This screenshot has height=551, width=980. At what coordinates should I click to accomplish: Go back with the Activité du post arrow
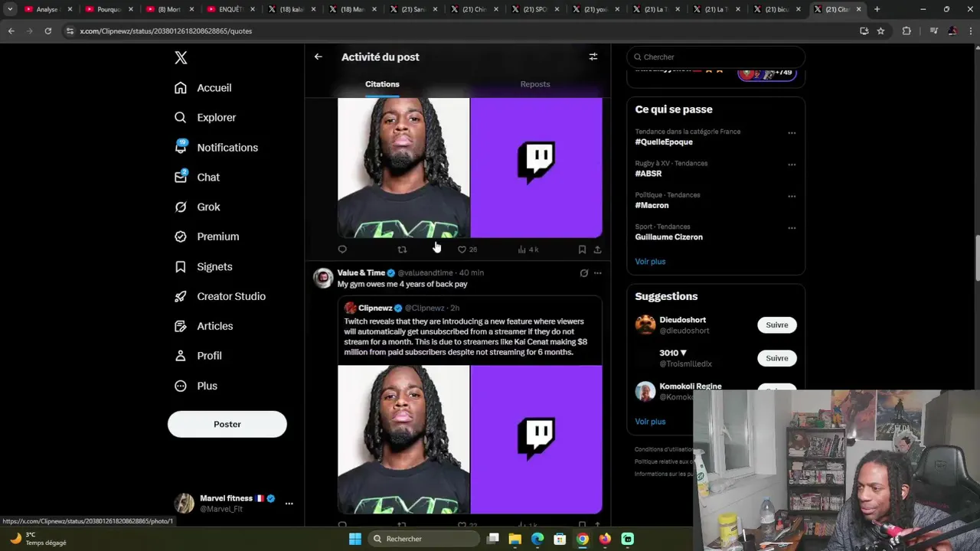(x=318, y=57)
